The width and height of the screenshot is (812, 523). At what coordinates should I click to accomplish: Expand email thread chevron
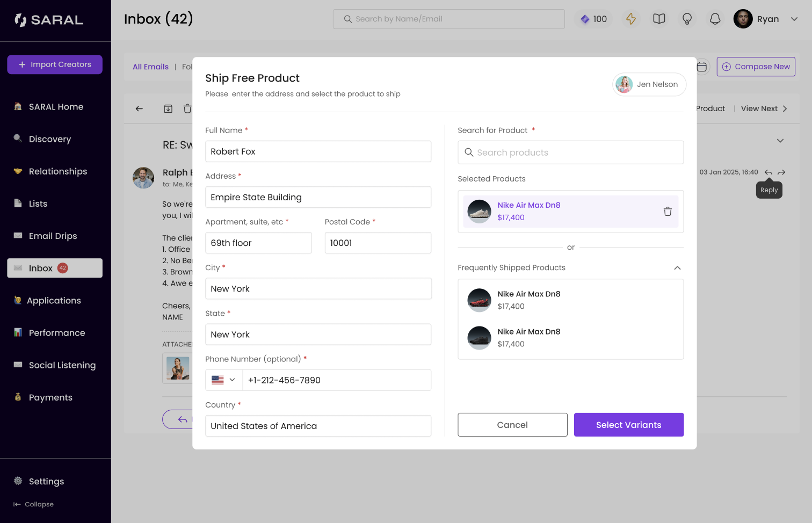(780, 141)
